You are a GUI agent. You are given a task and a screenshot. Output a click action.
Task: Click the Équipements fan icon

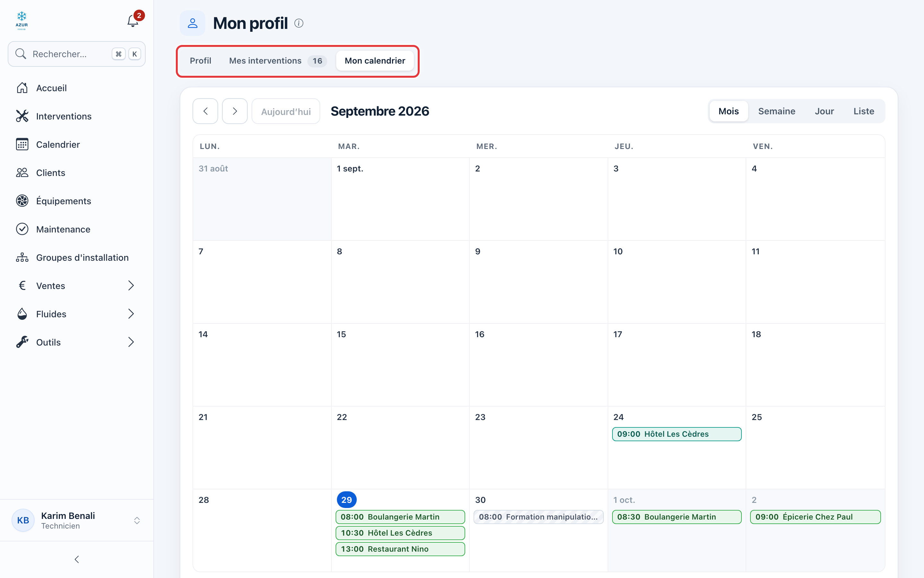coord(22,201)
